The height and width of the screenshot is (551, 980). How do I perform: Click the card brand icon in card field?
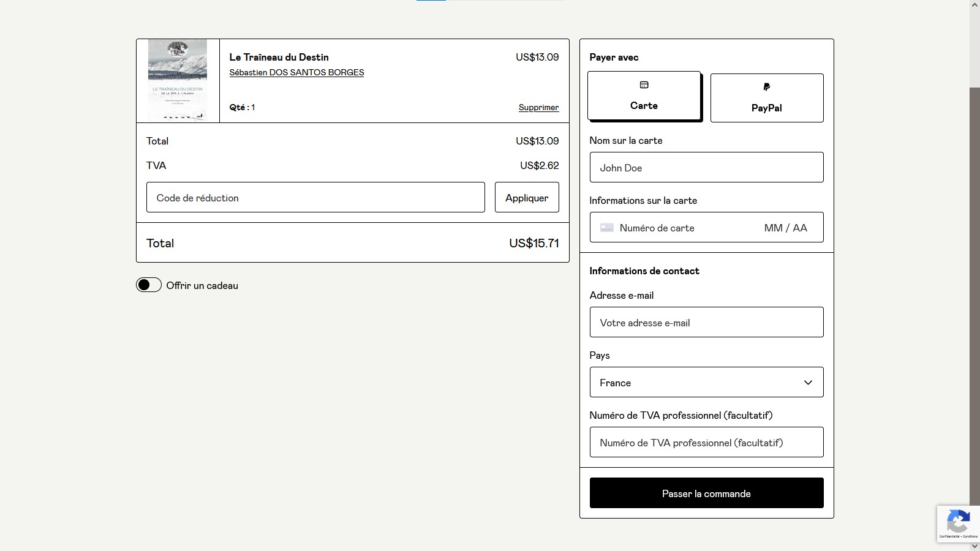606,228
